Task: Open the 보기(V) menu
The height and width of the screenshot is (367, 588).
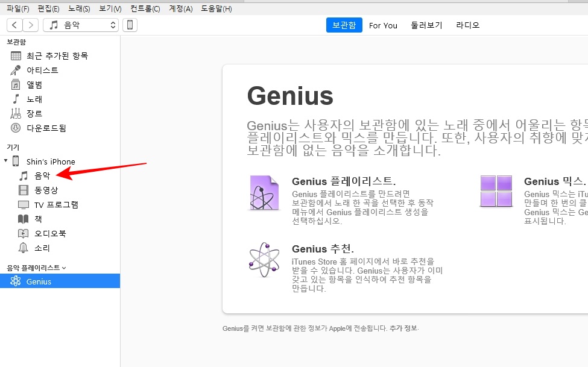Action: [x=110, y=8]
